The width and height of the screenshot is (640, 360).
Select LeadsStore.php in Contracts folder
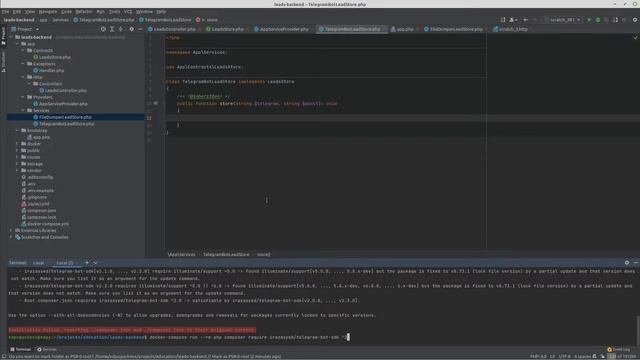[51, 57]
